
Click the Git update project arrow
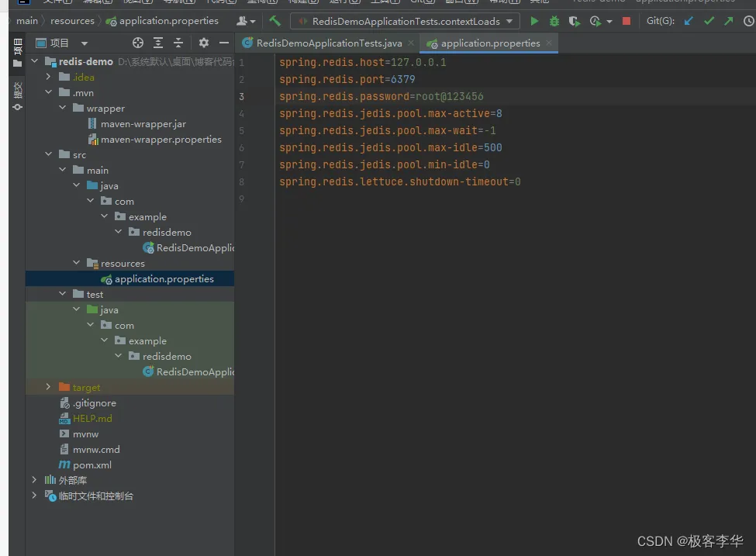tap(689, 21)
